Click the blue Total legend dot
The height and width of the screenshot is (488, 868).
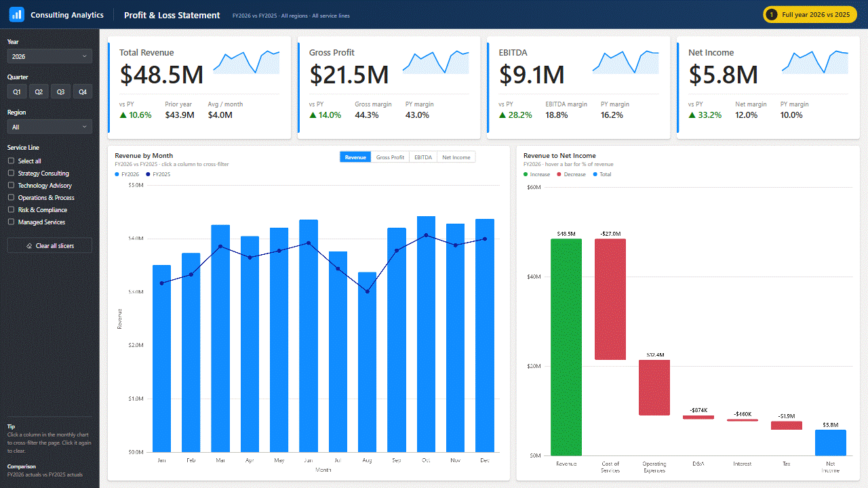coord(595,174)
